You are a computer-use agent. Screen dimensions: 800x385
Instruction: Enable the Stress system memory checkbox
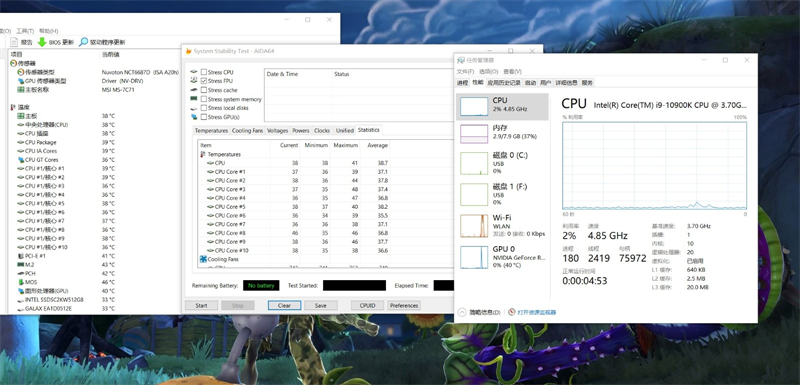click(204, 99)
